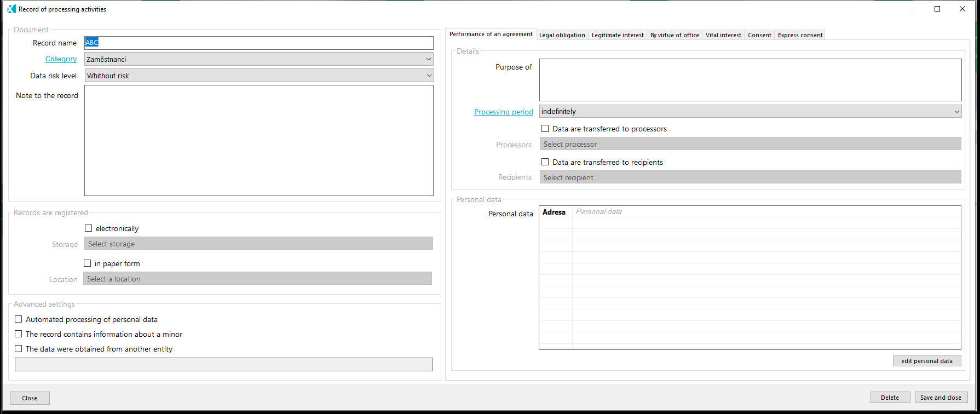Enable the electronically checkbox
Viewport: 980px width, 414px height.
pyautogui.click(x=89, y=228)
